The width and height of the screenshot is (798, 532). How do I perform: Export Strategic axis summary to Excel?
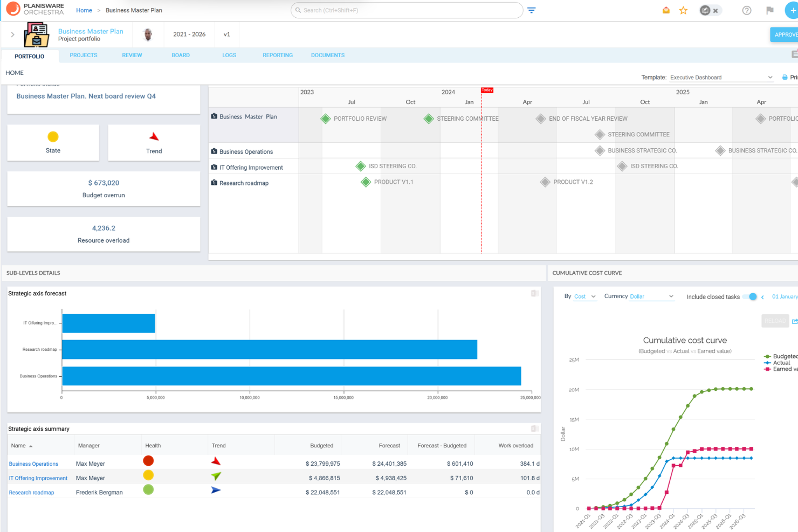pyautogui.click(x=534, y=429)
